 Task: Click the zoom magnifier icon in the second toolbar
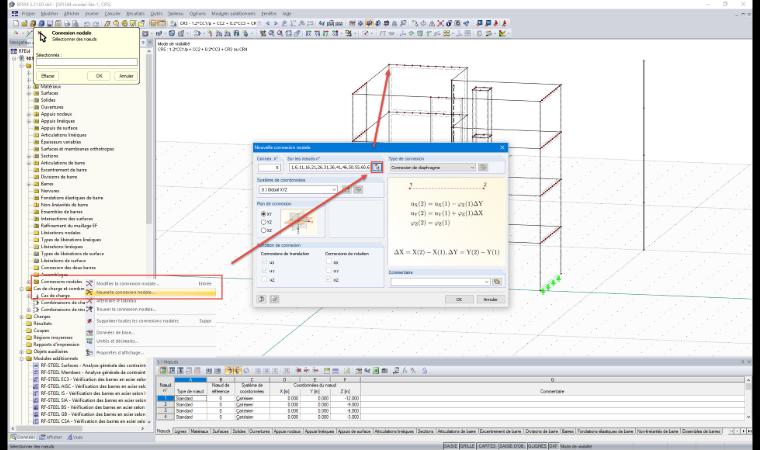pos(271,33)
